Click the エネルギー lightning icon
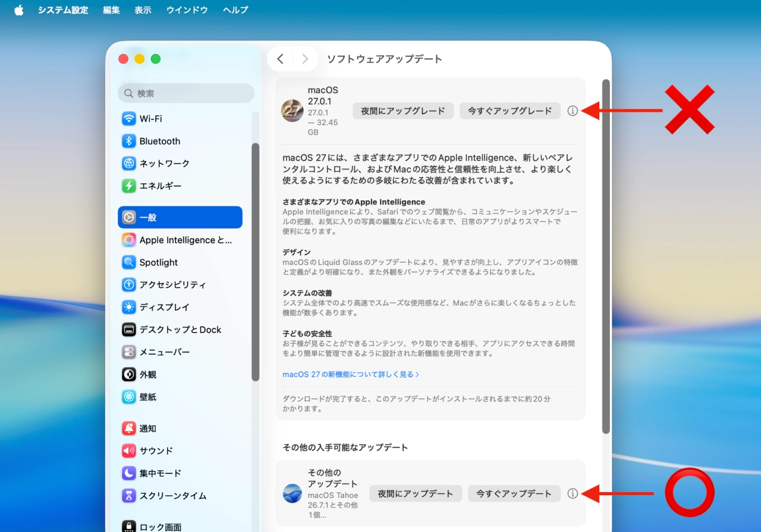This screenshot has height=532, width=761. tap(129, 185)
